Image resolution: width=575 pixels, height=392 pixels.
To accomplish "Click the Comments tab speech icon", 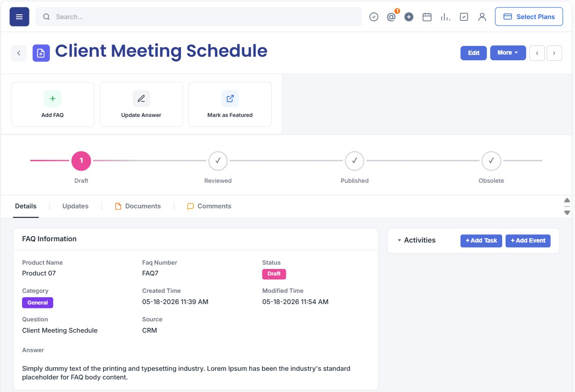I will pyautogui.click(x=190, y=207).
